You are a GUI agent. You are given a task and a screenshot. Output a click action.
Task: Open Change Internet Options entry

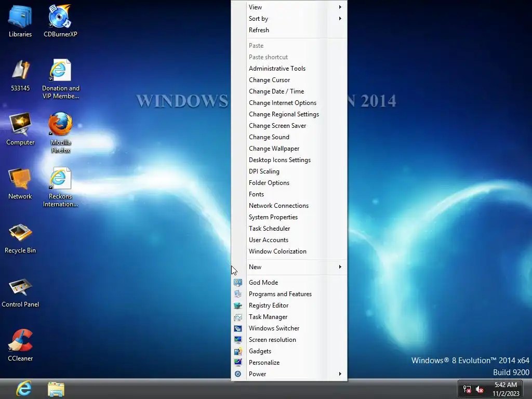289,103
